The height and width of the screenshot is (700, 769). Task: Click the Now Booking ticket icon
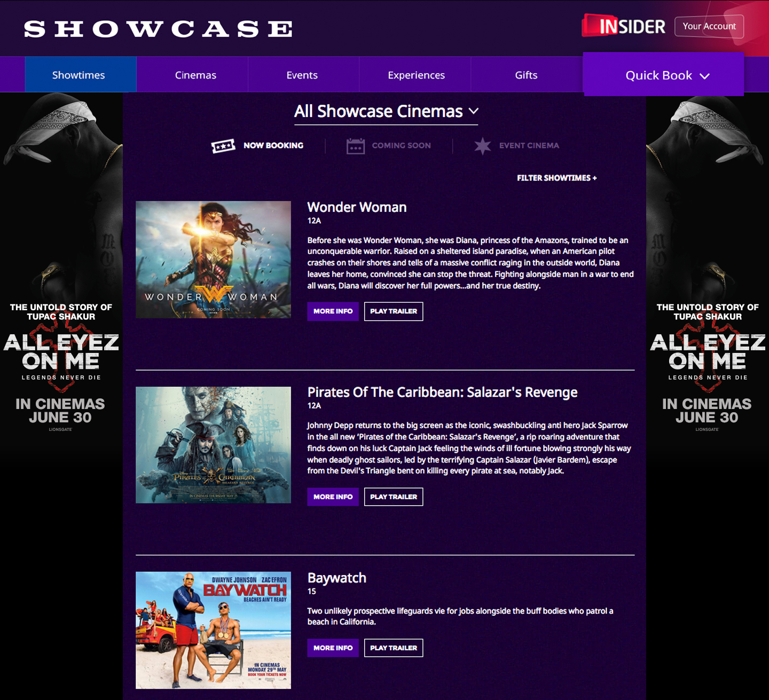tap(223, 146)
